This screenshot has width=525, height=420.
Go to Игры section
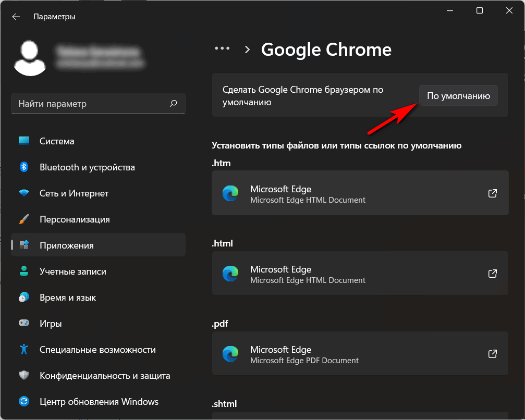click(x=98, y=323)
